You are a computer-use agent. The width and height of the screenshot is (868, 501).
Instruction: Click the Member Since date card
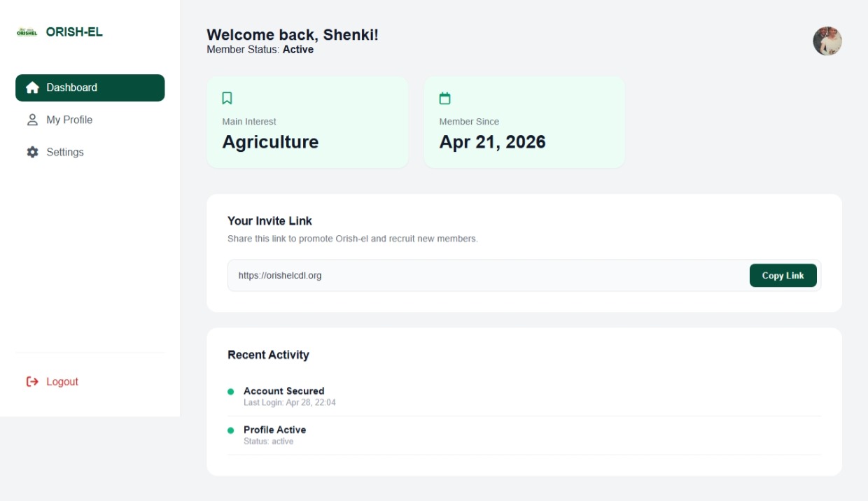click(524, 122)
